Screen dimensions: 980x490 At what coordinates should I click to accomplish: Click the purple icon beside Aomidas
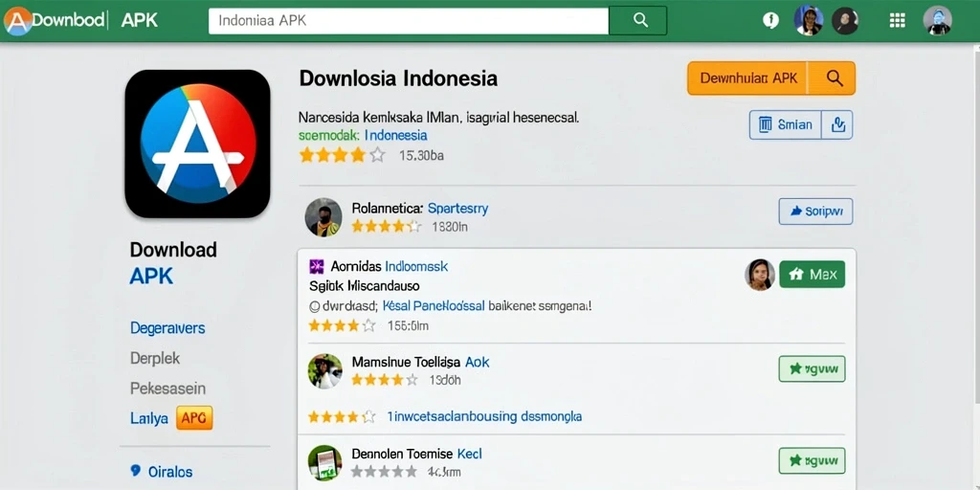[316, 267]
